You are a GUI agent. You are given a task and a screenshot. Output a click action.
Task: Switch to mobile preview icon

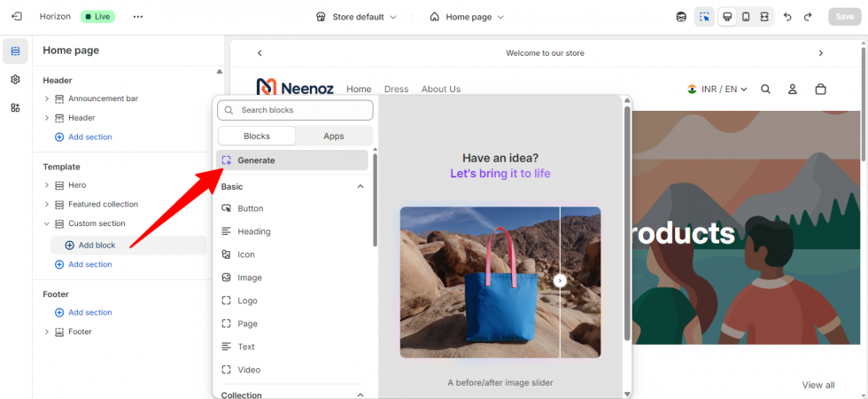(x=746, y=17)
